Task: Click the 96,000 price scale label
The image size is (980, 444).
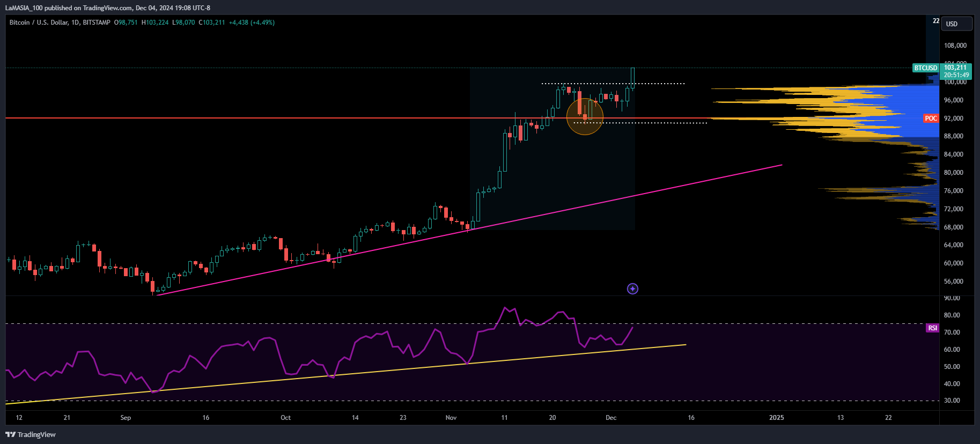Action: pyautogui.click(x=954, y=100)
